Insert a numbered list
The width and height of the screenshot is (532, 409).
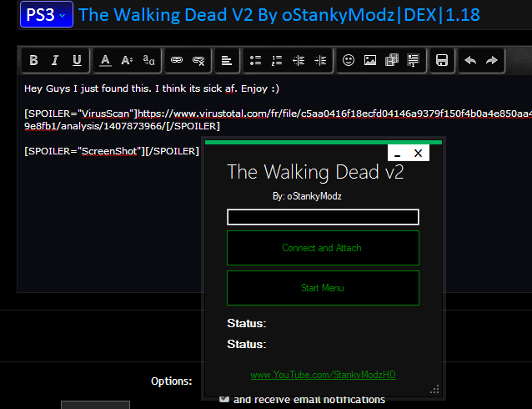click(x=277, y=60)
